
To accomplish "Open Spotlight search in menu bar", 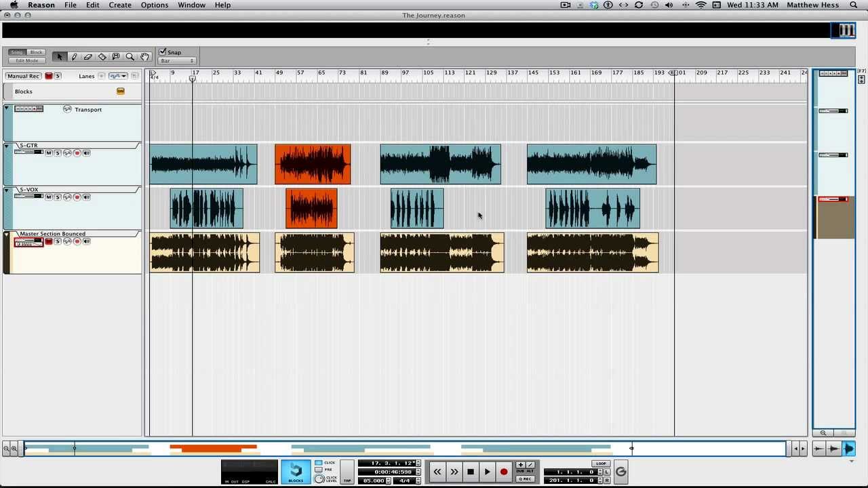I will point(854,5).
